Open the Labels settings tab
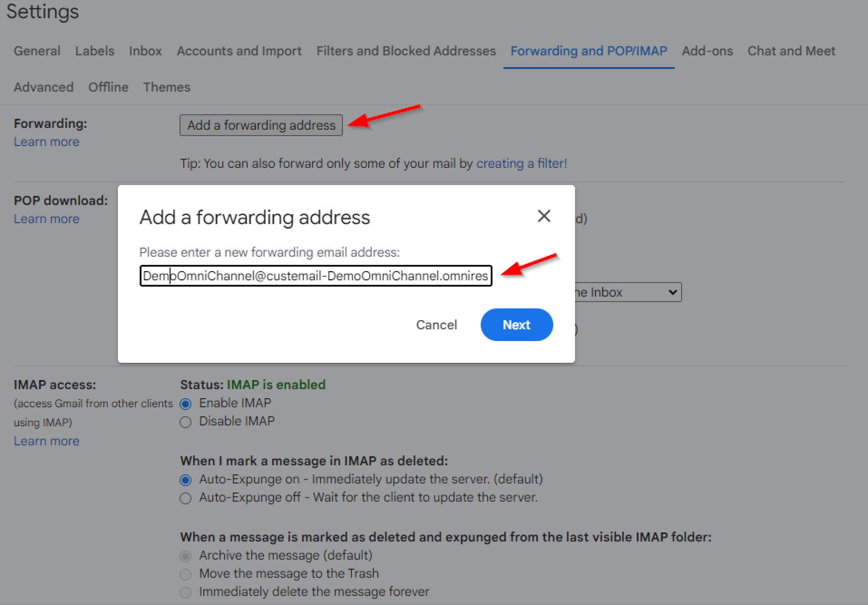This screenshot has height=605, width=868. 95,51
